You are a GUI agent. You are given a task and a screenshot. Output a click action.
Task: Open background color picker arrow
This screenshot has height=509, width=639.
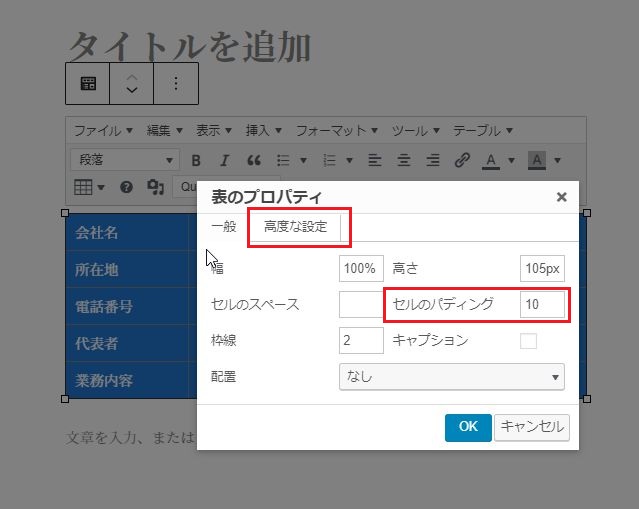coord(557,161)
